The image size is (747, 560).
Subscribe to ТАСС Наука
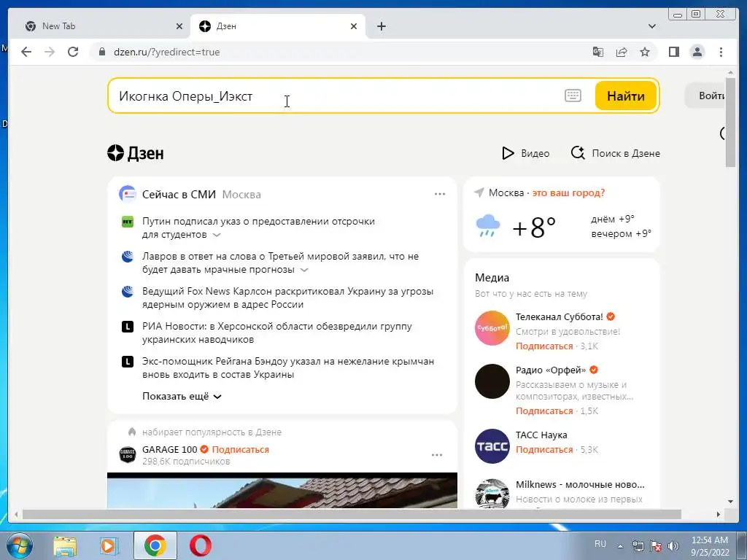click(x=544, y=449)
